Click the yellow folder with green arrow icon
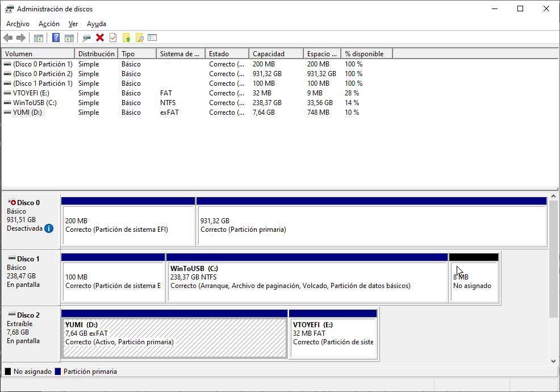 coord(127,37)
